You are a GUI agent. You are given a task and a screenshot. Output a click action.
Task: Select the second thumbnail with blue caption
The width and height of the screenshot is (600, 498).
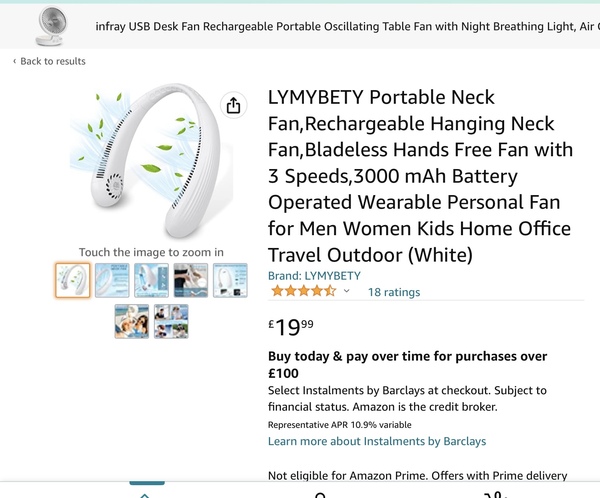point(112,280)
